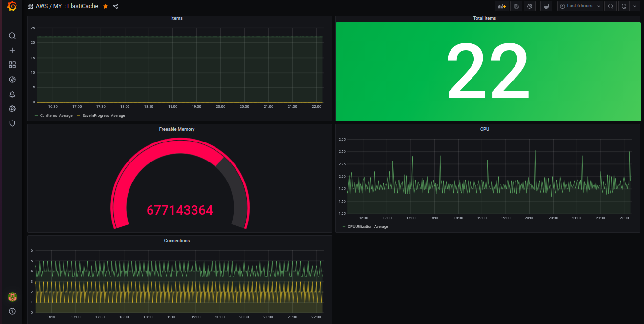Share the dashboard via share icon
This screenshot has height=324, width=644.
tap(115, 6)
